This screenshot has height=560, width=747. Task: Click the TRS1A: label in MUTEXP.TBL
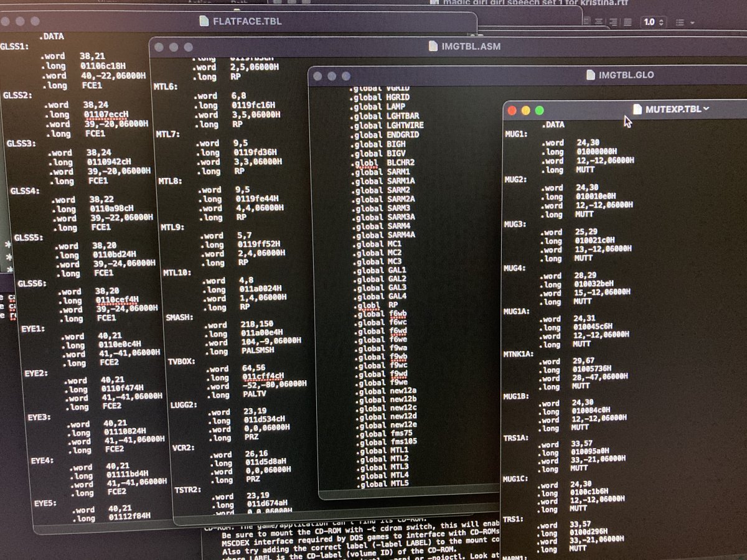tap(516, 437)
